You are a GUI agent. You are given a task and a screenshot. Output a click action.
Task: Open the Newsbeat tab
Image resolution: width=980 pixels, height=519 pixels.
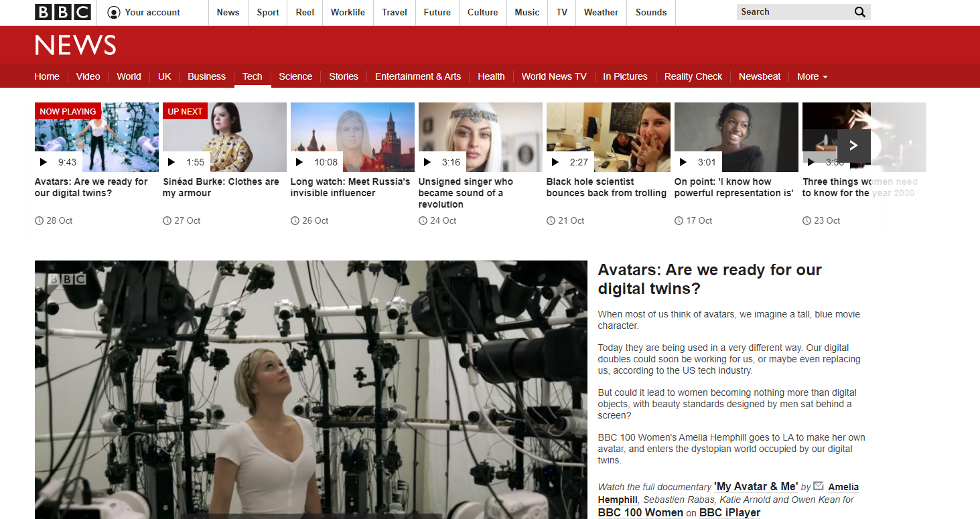click(760, 76)
